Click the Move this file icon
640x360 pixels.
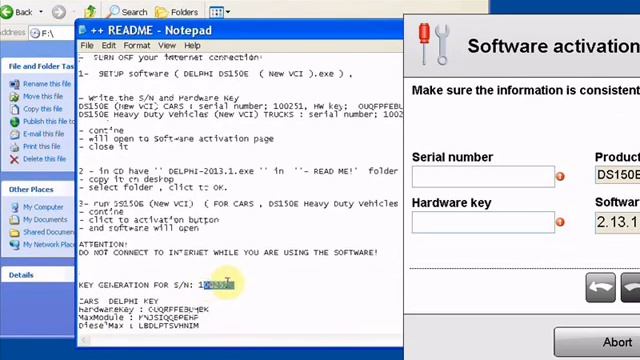coord(14,97)
